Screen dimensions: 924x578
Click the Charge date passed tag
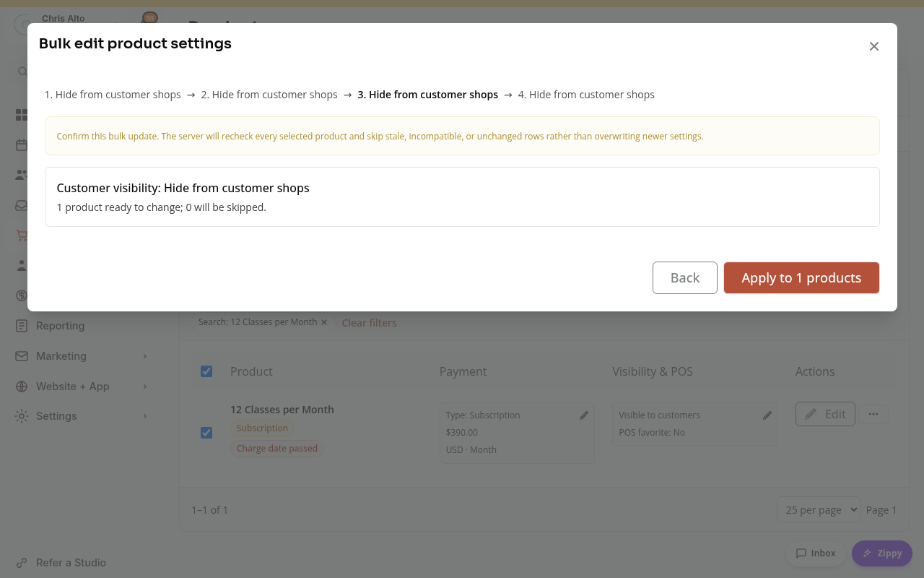click(x=277, y=449)
